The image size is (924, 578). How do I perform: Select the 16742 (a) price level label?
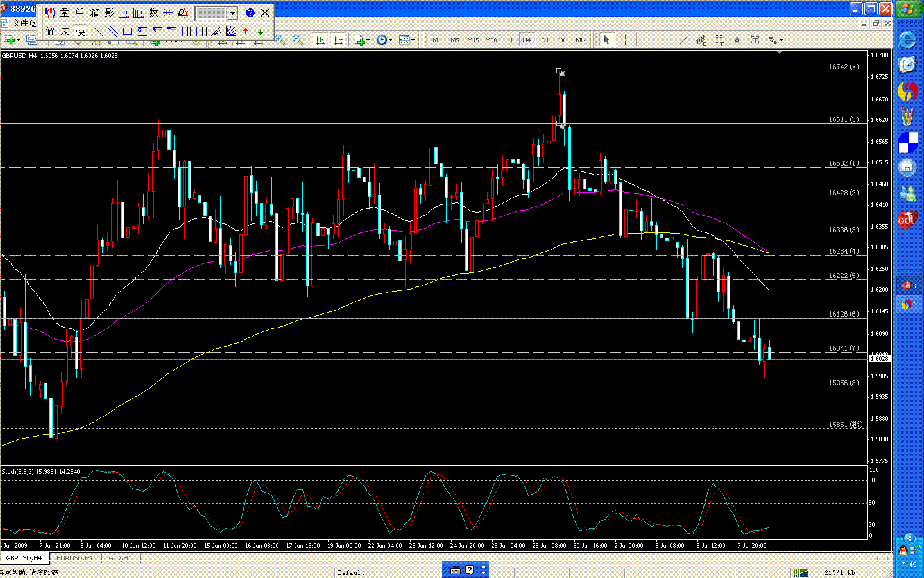(843, 67)
